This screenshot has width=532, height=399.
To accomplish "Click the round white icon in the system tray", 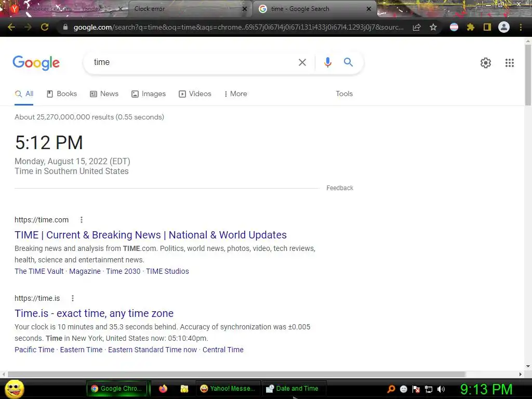I will point(403,389).
